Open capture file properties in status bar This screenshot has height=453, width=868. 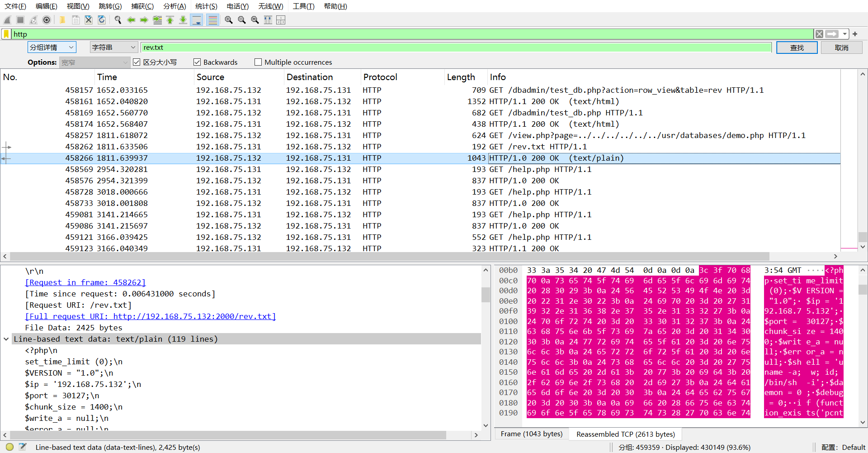23,447
